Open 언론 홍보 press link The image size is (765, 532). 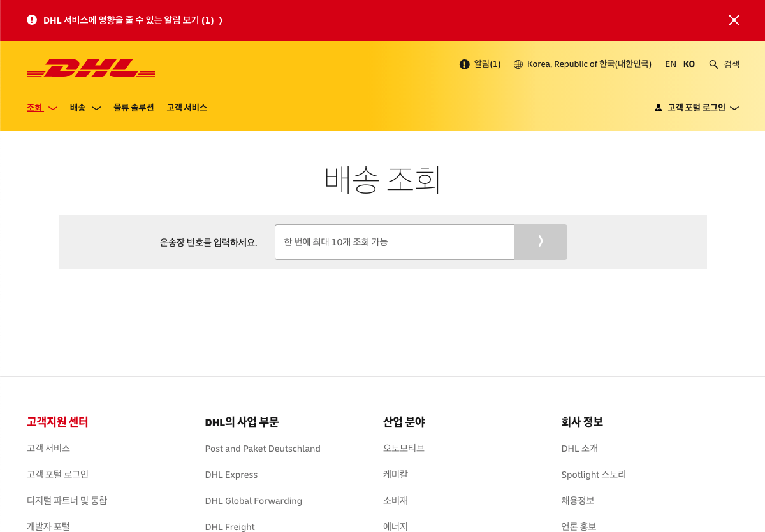point(579,527)
